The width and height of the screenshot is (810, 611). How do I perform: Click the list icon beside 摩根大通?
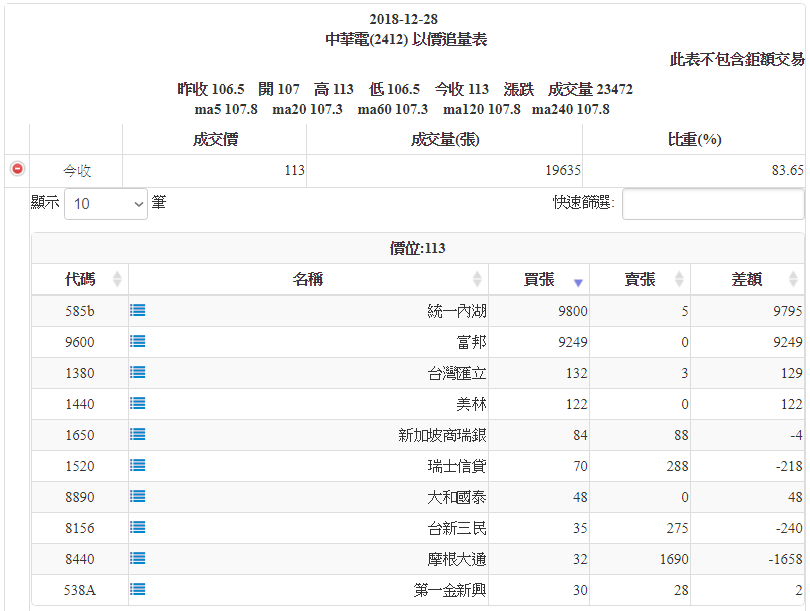coord(138,559)
